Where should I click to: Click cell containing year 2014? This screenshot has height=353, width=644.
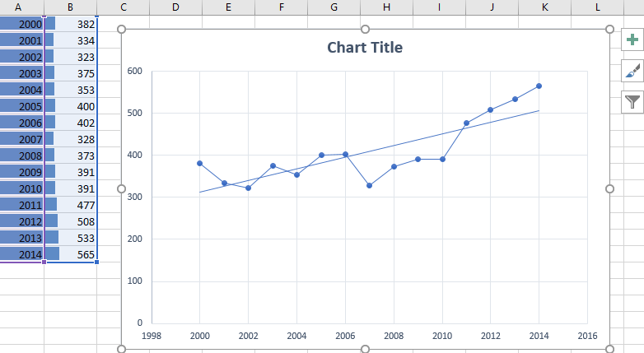pyautogui.click(x=21, y=254)
